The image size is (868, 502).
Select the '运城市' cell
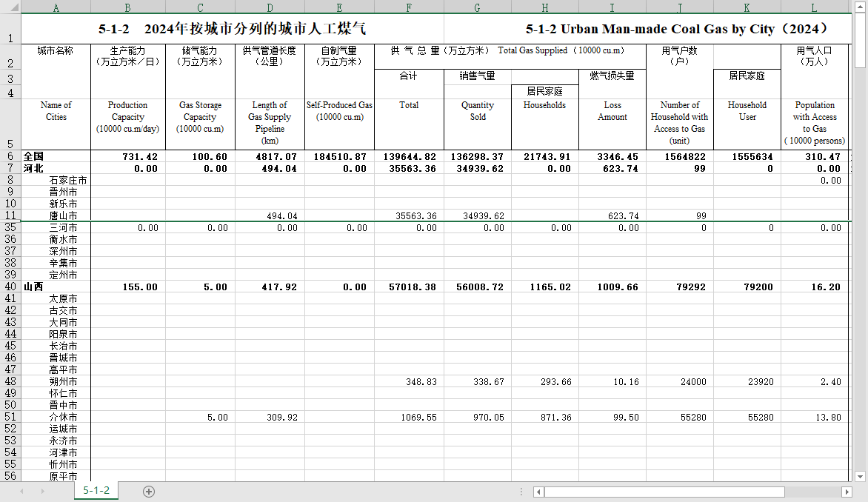56,429
